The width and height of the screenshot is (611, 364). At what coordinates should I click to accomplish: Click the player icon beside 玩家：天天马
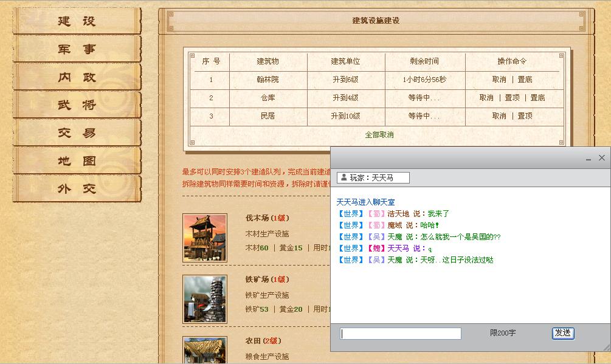click(x=344, y=177)
